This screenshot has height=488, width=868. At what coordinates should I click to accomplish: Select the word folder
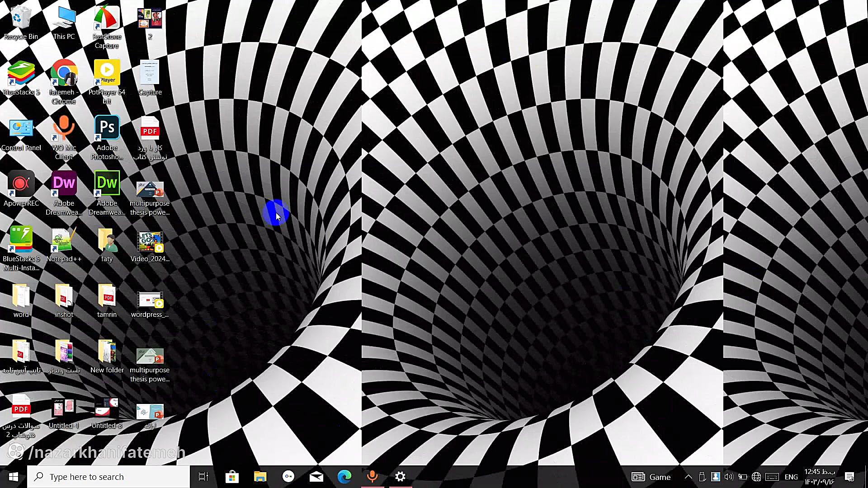(x=21, y=300)
